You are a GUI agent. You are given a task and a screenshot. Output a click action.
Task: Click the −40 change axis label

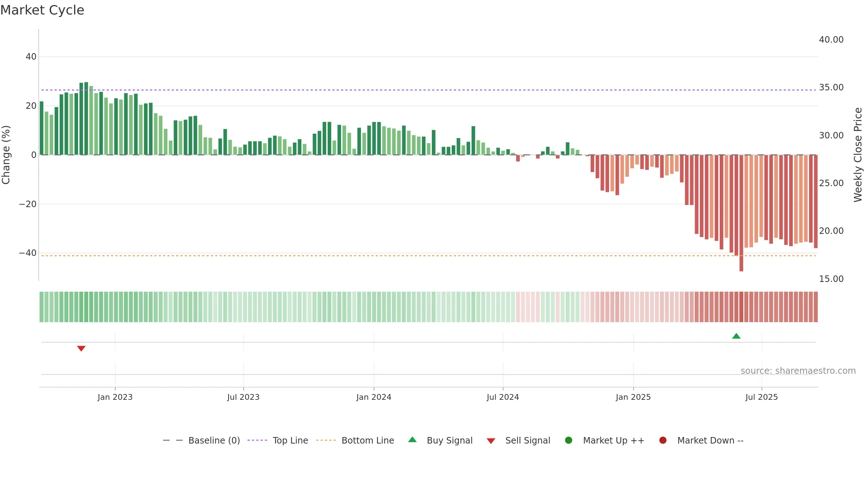pos(28,253)
